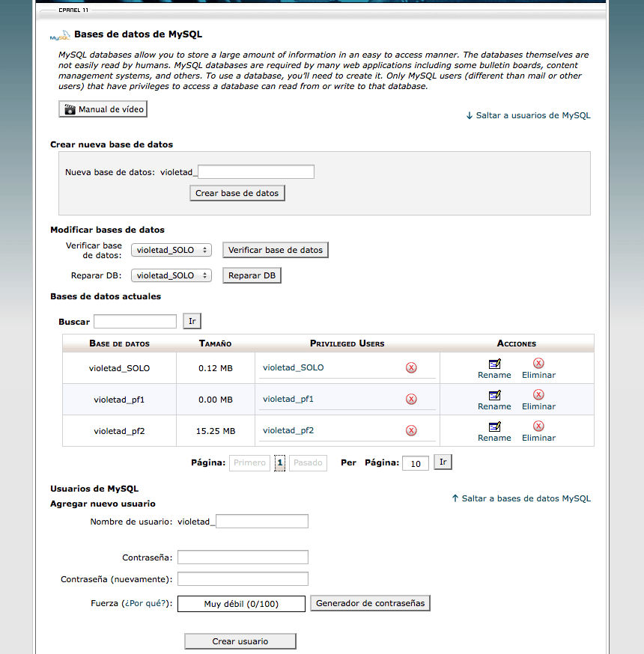Click the violetad_pf2 database name cell

119,431
